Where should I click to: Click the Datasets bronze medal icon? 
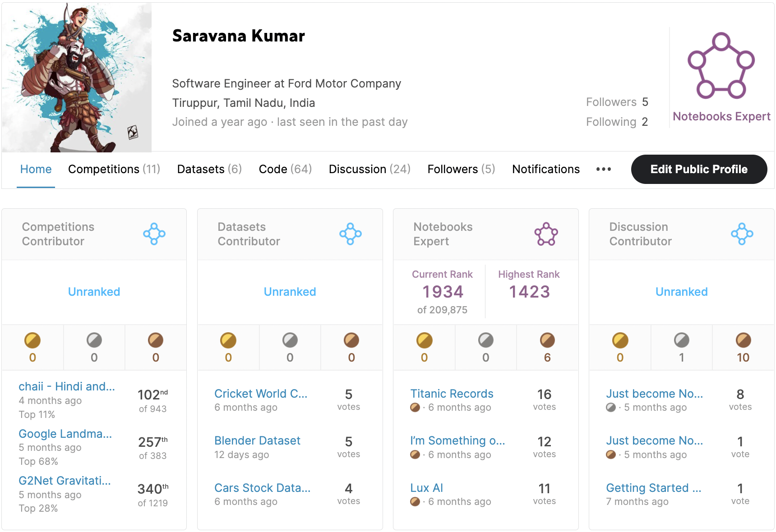[351, 340]
